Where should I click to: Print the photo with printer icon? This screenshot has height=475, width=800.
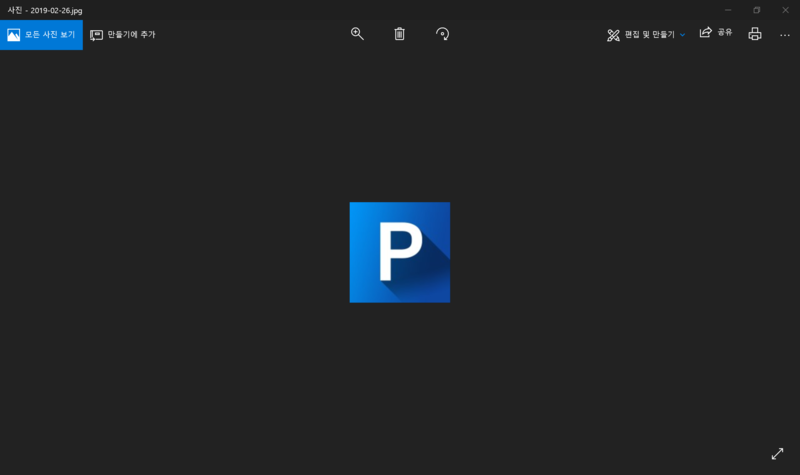pyautogui.click(x=755, y=34)
